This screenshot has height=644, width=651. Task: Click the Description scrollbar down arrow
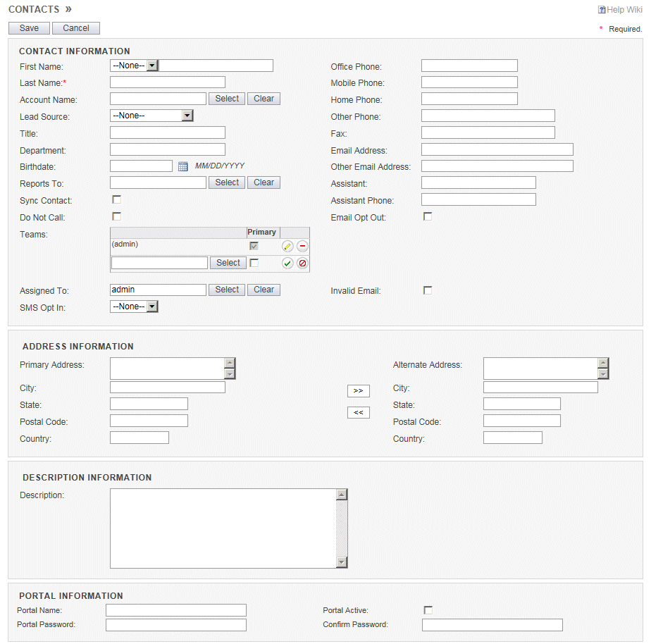(342, 562)
